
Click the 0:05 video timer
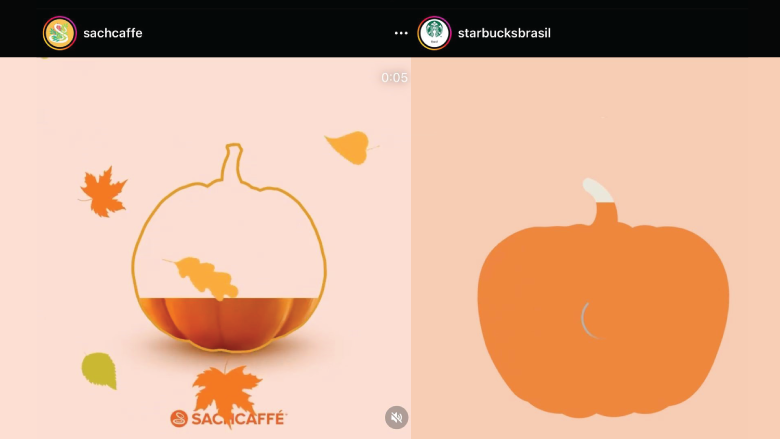click(394, 78)
